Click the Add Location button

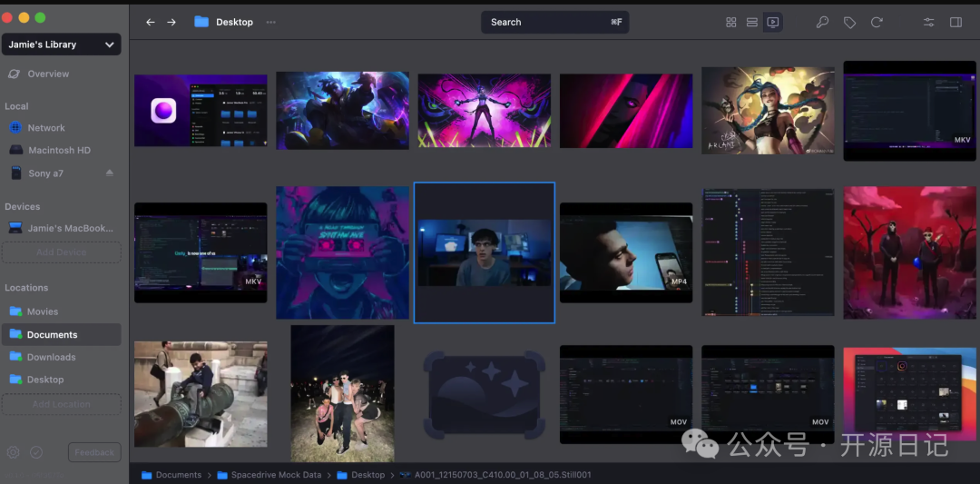pos(62,404)
